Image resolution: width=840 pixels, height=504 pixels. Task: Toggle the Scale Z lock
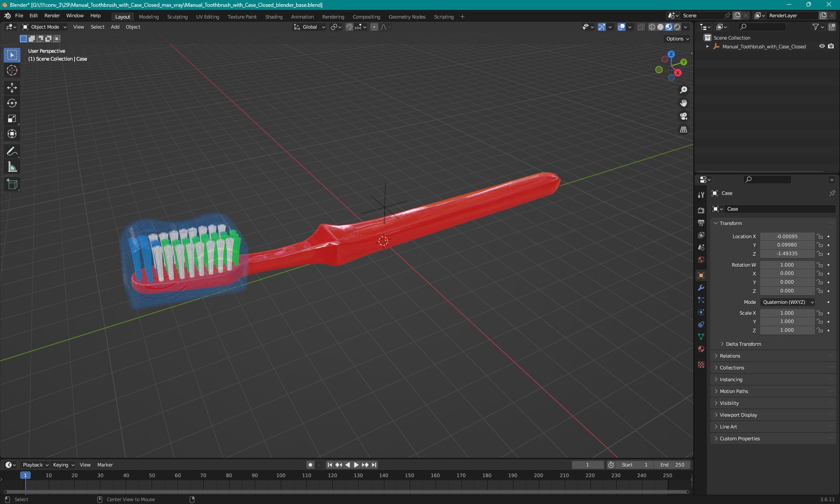(x=820, y=330)
